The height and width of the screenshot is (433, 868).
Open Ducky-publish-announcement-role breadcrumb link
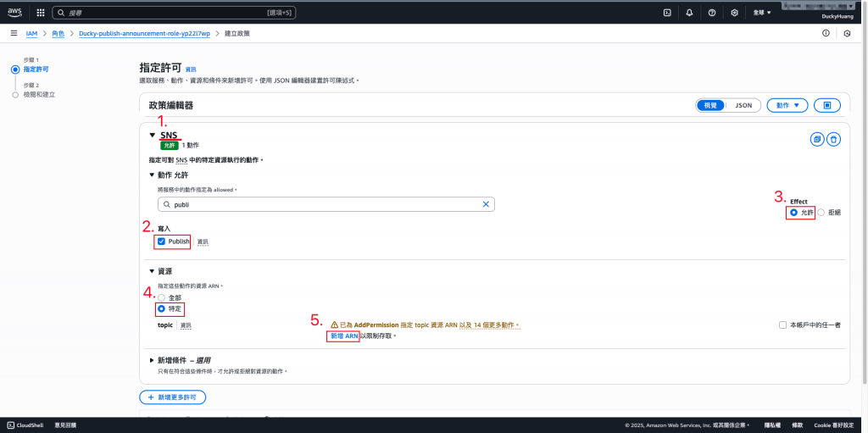(x=144, y=34)
